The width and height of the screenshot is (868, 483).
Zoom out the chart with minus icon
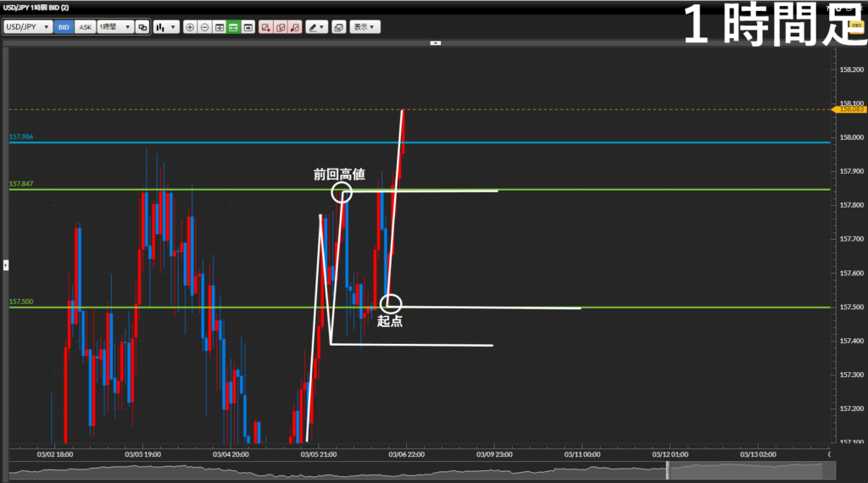coord(204,27)
